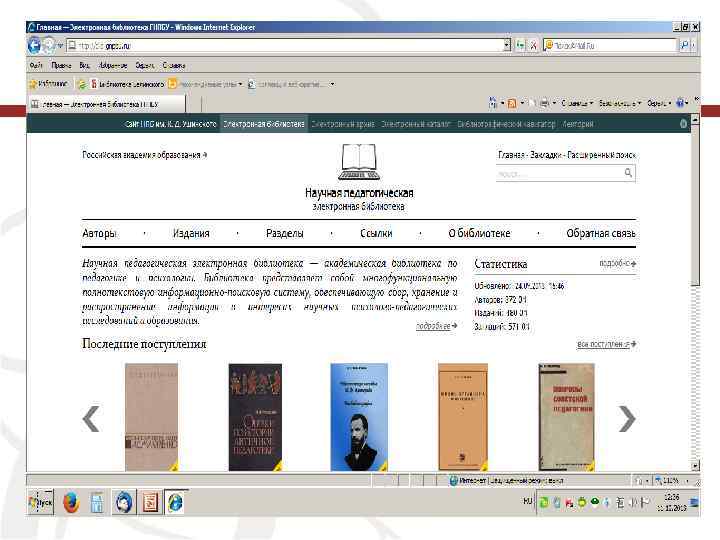
Task: Click the browser Back arrow button
Action: tap(34, 45)
